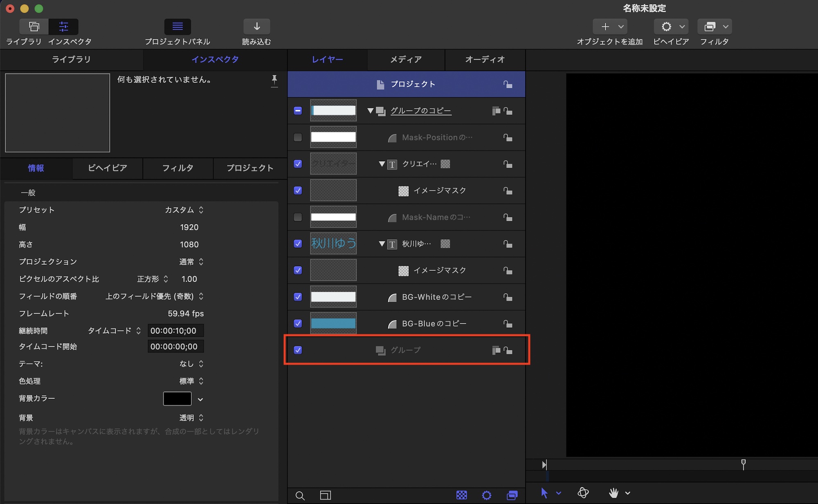Screen dimensions: 818x504
Task: Click the black 背景カラー color swatch
Action: (x=177, y=399)
